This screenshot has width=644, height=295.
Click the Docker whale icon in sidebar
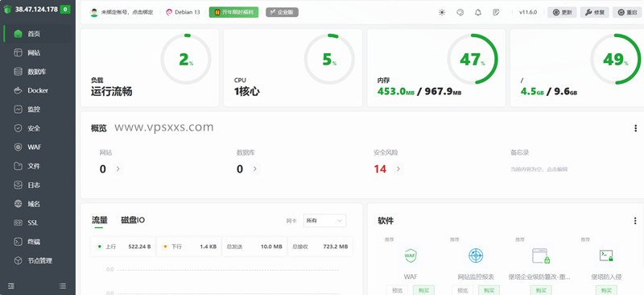point(18,90)
